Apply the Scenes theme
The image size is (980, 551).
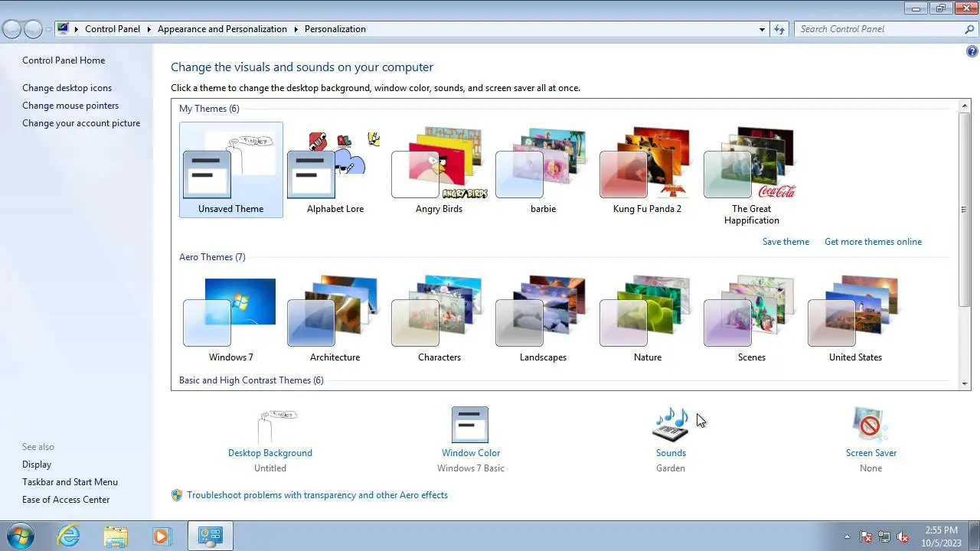[751, 319]
